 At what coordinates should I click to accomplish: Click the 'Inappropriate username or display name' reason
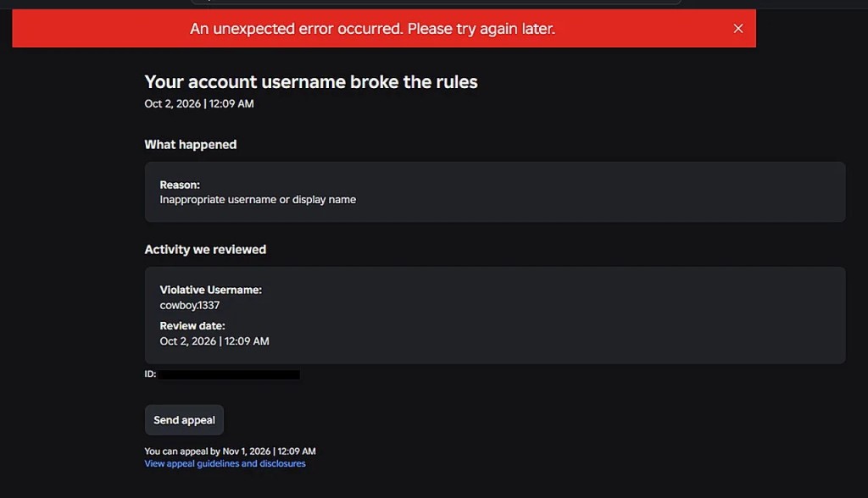(x=258, y=200)
